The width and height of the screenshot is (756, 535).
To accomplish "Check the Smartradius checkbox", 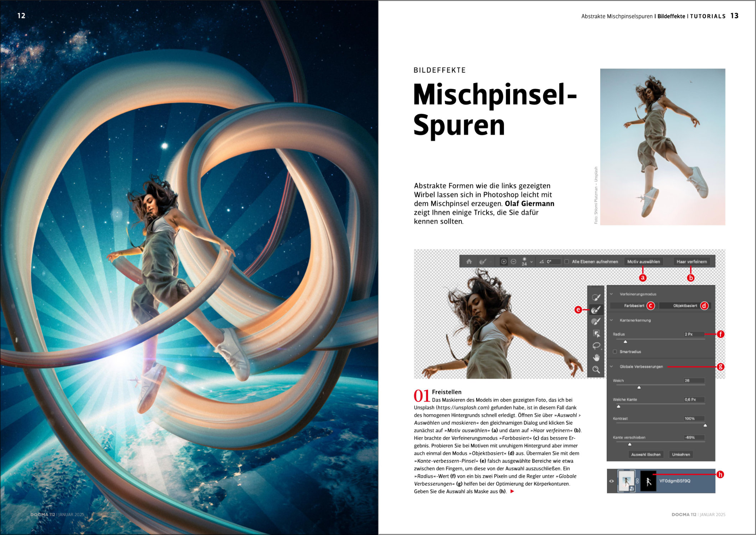I will point(615,352).
